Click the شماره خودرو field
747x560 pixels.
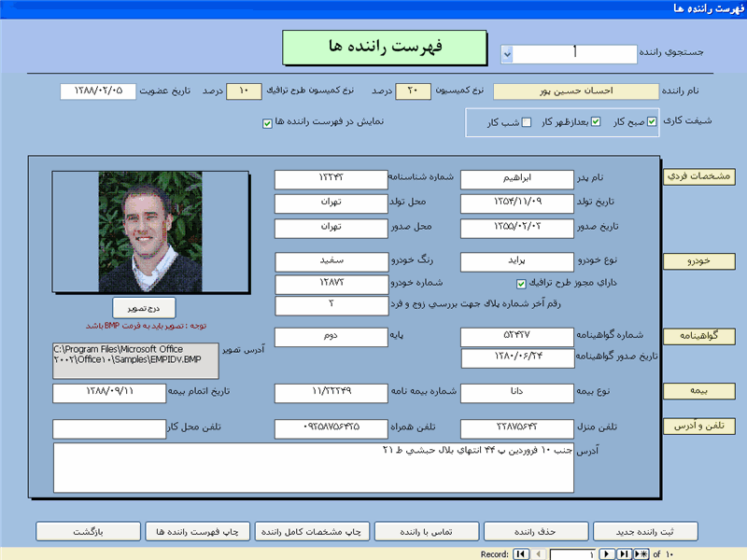[x=331, y=285]
